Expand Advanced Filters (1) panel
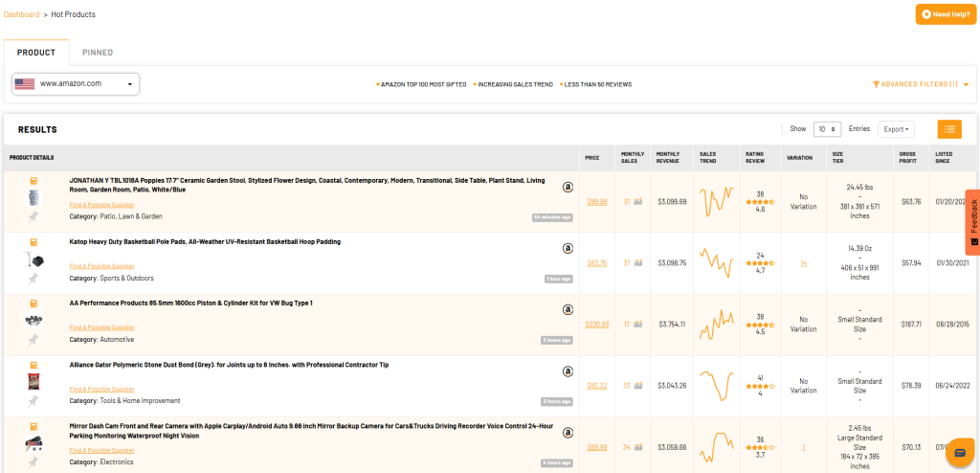 [x=920, y=84]
